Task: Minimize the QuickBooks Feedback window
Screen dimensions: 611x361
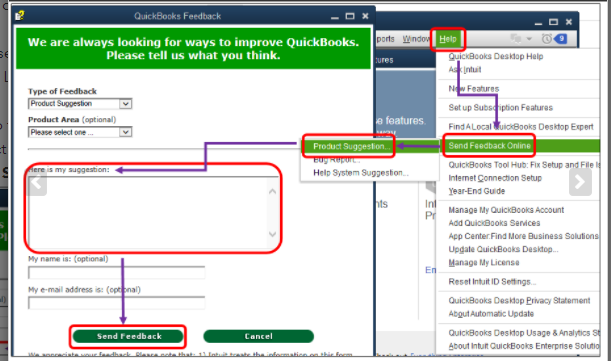Action: pos(335,17)
